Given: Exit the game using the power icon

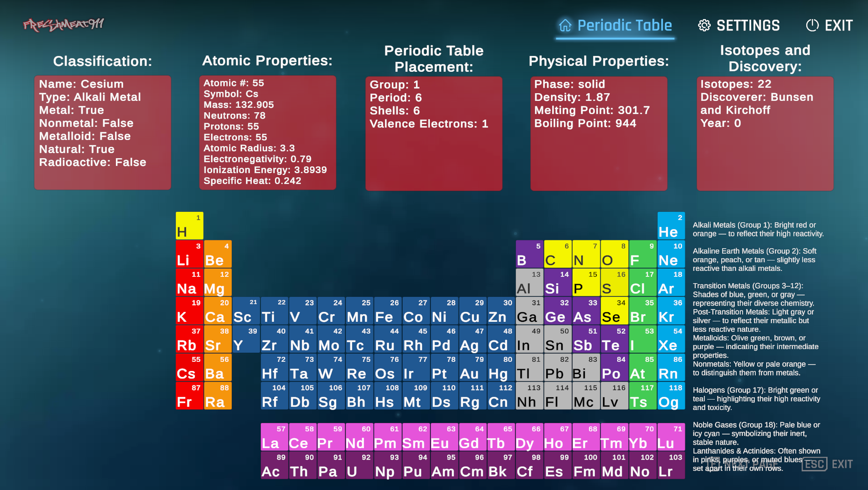Looking at the screenshot, I should pyautogui.click(x=812, y=25).
